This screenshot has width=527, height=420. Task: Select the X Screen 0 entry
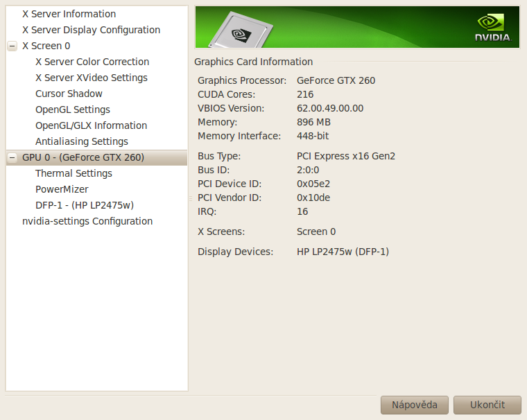[46, 46]
